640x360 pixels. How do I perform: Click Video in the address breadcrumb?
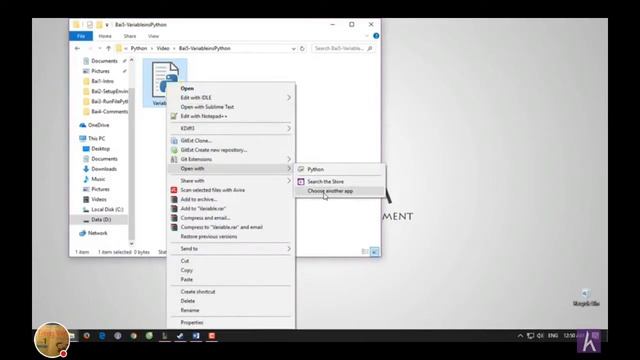pyautogui.click(x=163, y=49)
